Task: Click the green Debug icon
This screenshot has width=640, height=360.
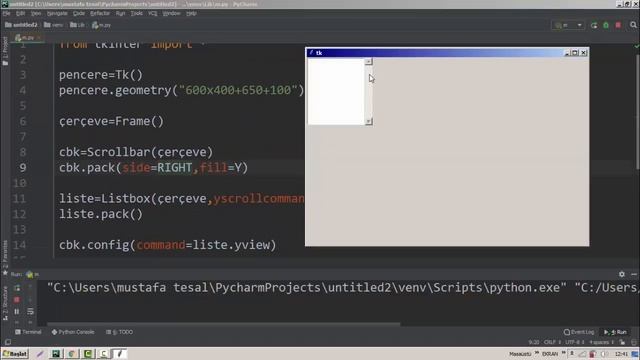Action: point(606,25)
